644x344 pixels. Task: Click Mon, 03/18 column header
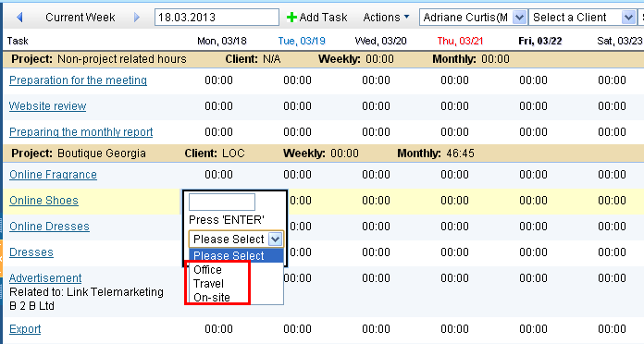click(222, 41)
